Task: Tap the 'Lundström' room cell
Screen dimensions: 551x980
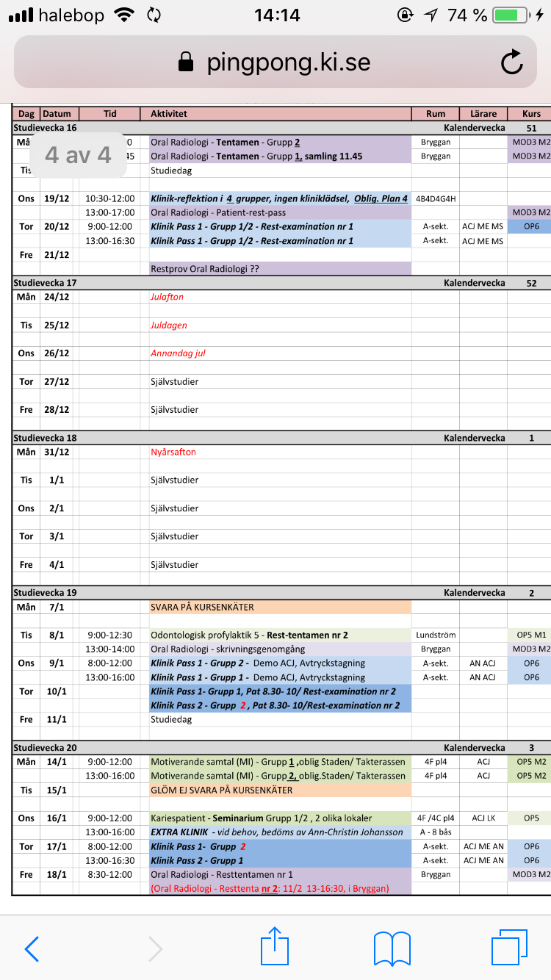Action: (436, 635)
